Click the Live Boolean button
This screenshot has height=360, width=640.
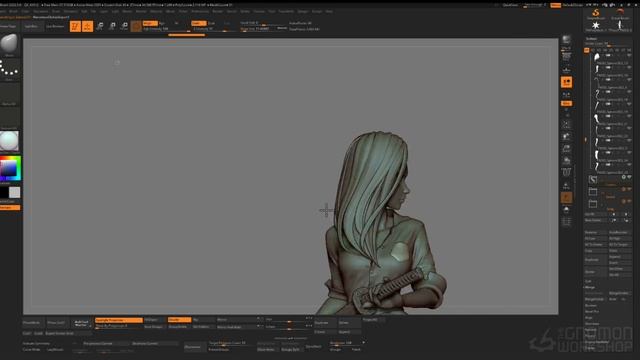[x=55, y=27]
